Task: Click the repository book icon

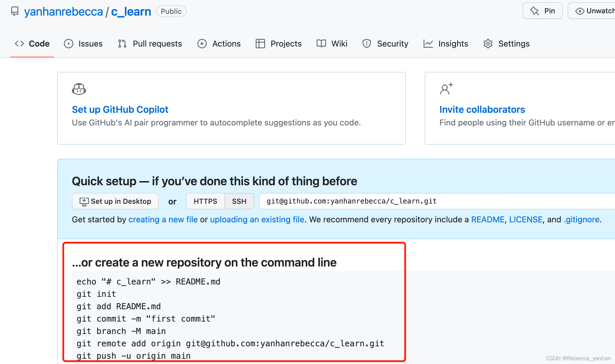Action: coord(14,11)
